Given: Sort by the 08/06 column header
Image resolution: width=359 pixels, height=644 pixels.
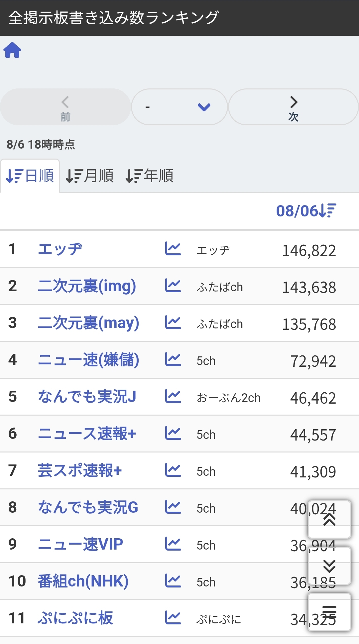Looking at the screenshot, I should [x=306, y=211].
